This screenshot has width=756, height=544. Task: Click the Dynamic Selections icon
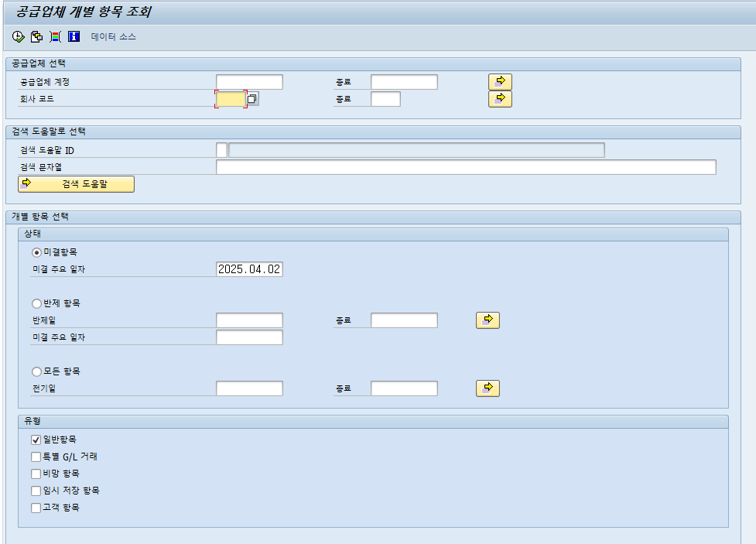[56, 36]
